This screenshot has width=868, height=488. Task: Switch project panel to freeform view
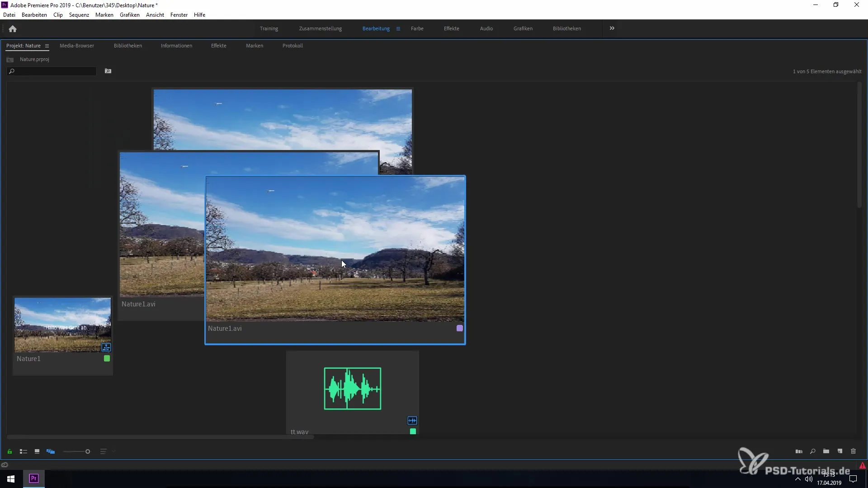click(x=51, y=451)
